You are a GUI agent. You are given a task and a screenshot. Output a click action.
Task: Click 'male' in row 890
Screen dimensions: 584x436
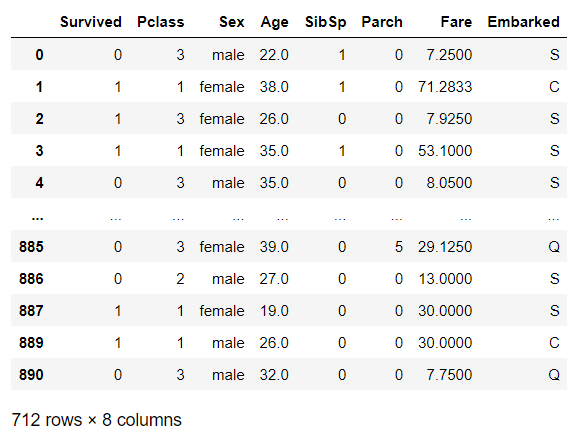pyautogui.click(x=228, y=375)
